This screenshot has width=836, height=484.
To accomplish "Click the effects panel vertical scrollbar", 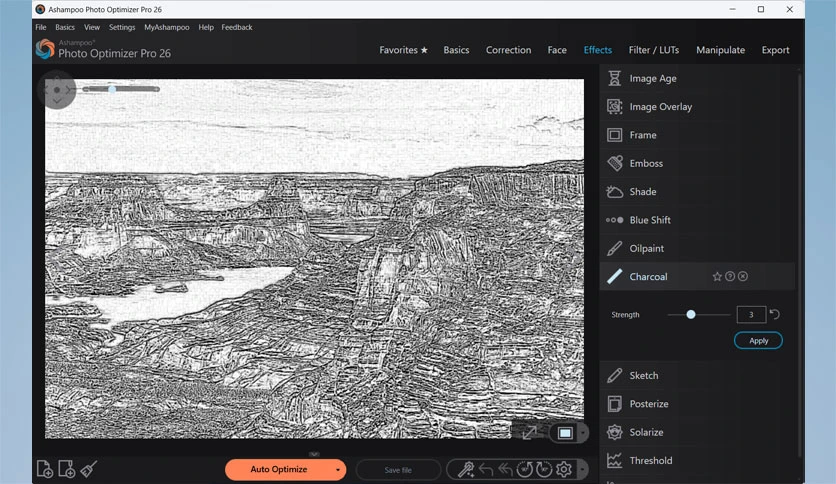I will [799, 264].
